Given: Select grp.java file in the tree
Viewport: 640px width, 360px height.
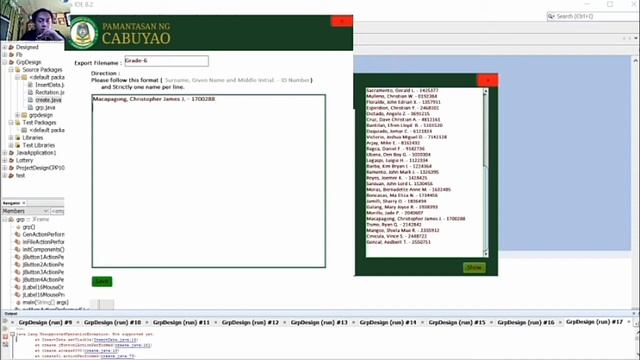Looking at the screenshot, I should click(45, 107).
